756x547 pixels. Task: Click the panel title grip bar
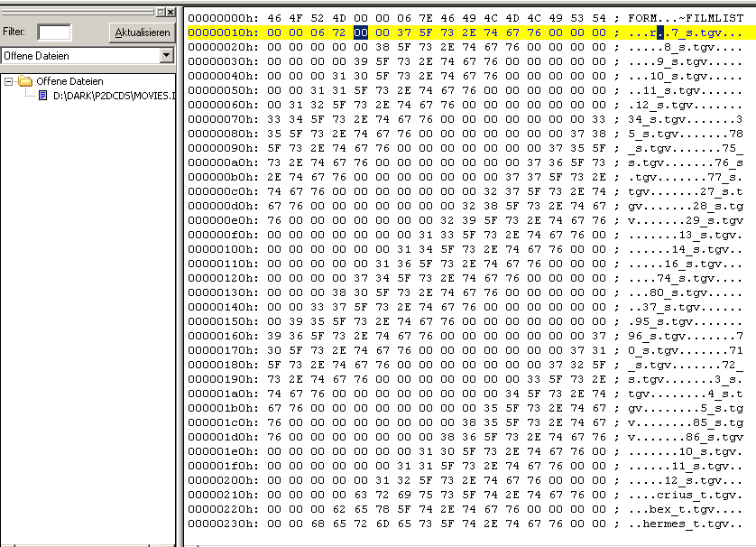click(77, 12)
